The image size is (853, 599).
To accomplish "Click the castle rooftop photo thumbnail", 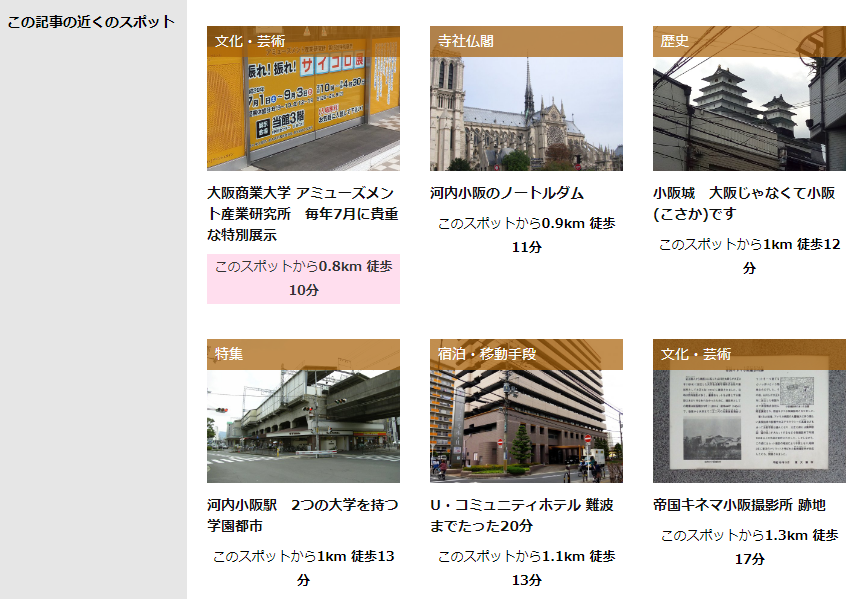I will [749, 112].
